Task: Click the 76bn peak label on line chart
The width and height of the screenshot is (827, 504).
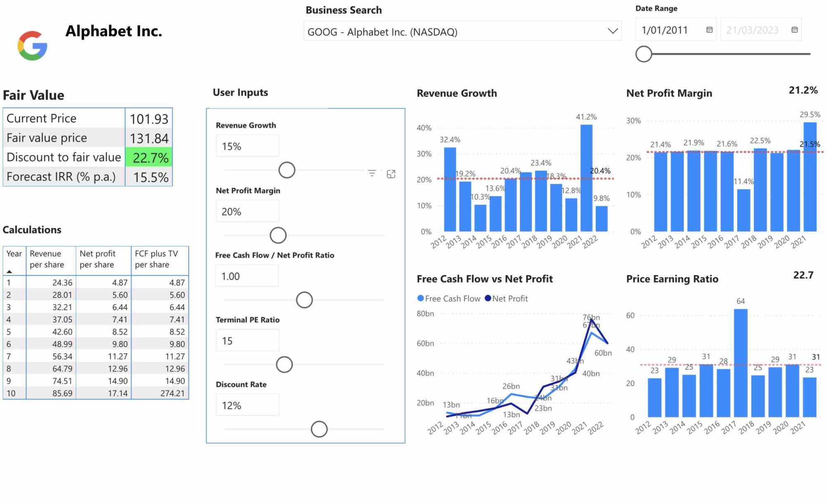Action: (591, 317)
